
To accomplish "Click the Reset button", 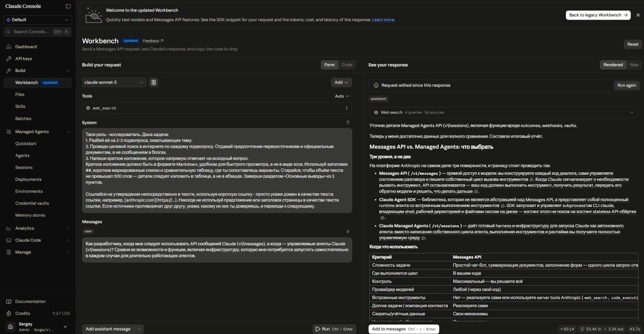I will click(632, 44).
